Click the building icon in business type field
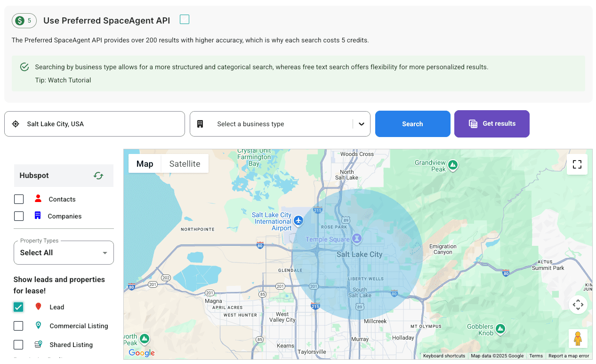596x364 pixels. tap(200, 124)
